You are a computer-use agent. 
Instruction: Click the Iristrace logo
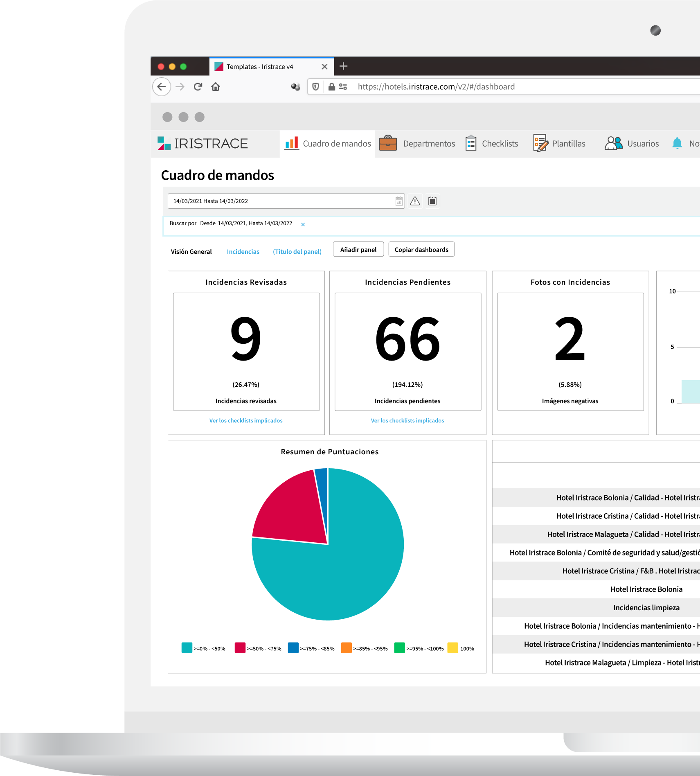tap(203, 144)
